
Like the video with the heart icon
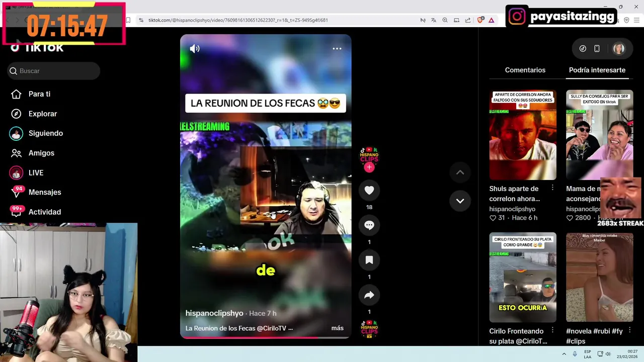369,190
